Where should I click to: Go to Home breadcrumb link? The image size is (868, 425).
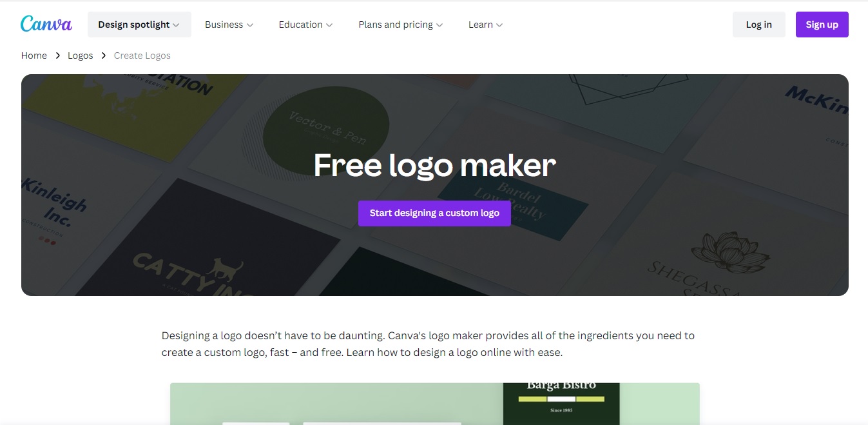coord(34,55)
